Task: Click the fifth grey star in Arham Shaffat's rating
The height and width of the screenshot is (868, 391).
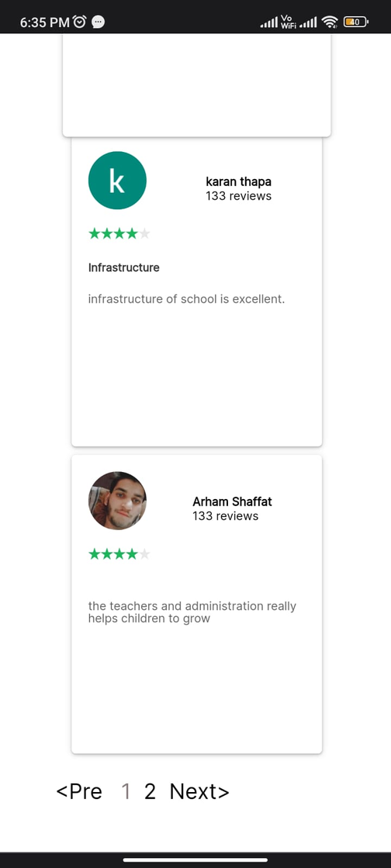Action: point(144,553)
